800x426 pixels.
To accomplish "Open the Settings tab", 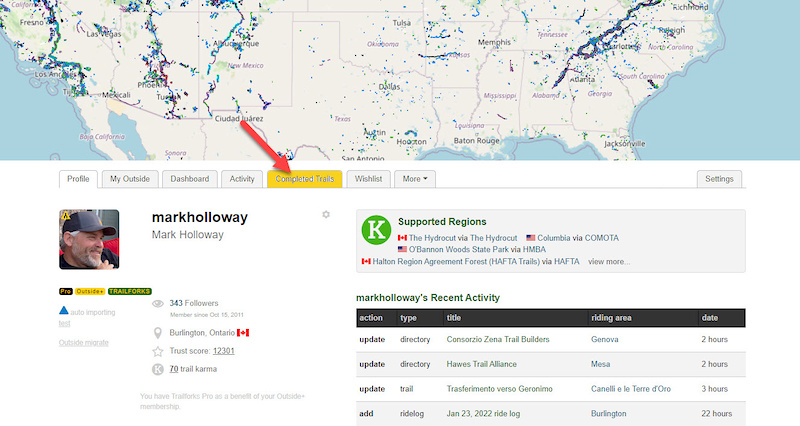I will point(719,179).
